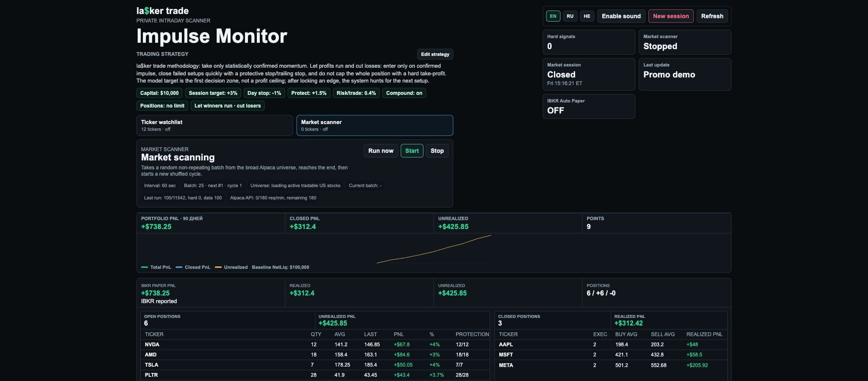Click the Capital: $10,000 chip
This screenshot has width=868, height=381.
click(159, 93)
